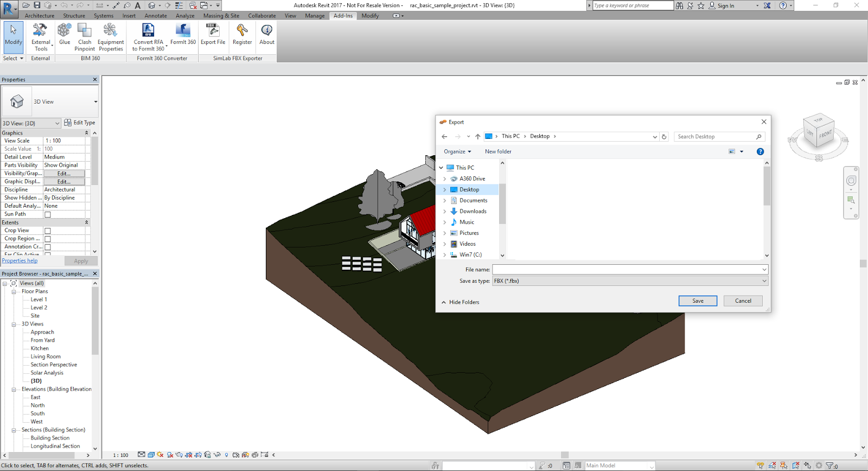Enable the Sun Path checkbox
868x471 pixels.
[48, 214]
